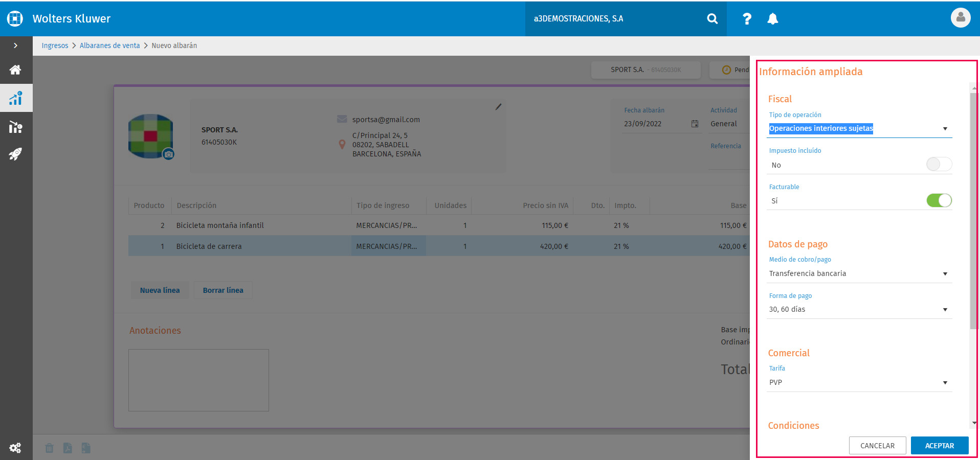Open the search magnifier icon
Screen dimensions: 980x460
click(x=712, y=19)
